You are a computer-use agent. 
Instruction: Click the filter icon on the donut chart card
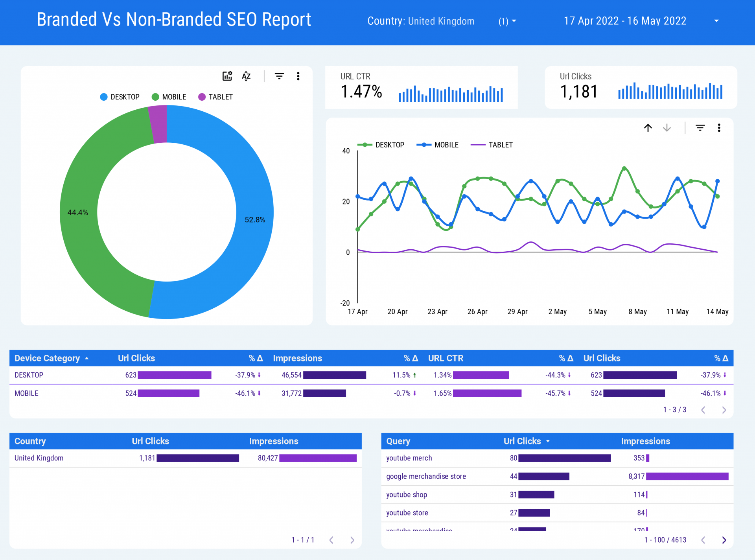click(279, 76)
